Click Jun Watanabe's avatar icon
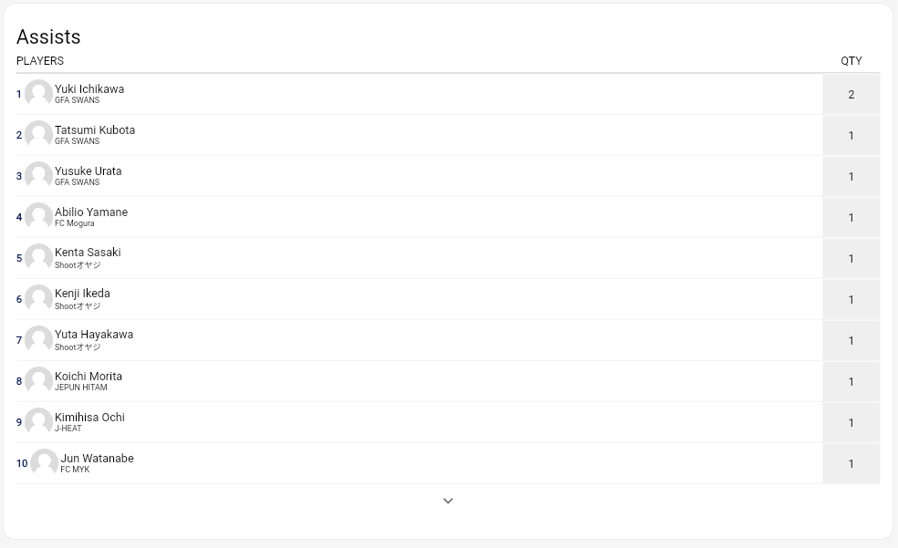This screenshot has width=898, height=548. pos(44,463)
